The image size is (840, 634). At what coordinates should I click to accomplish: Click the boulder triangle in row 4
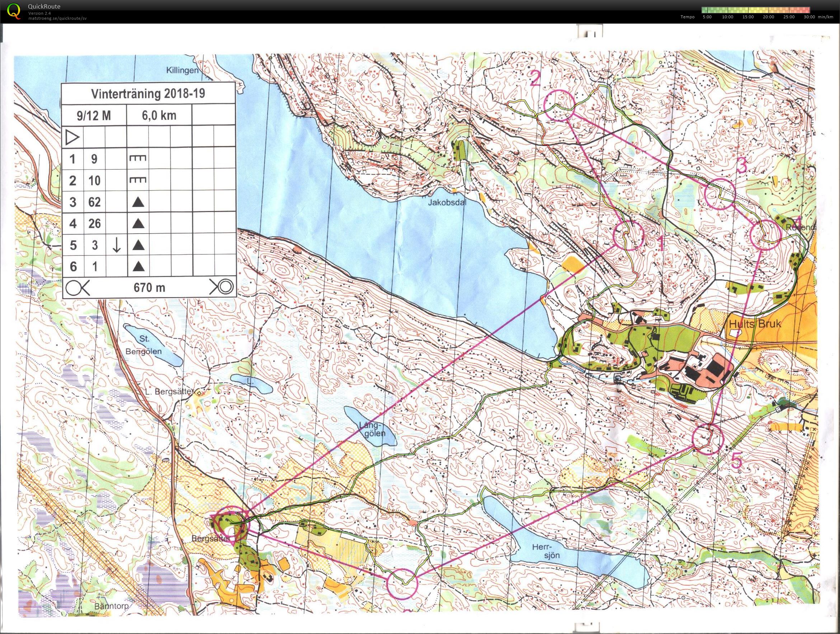point(138,224)
